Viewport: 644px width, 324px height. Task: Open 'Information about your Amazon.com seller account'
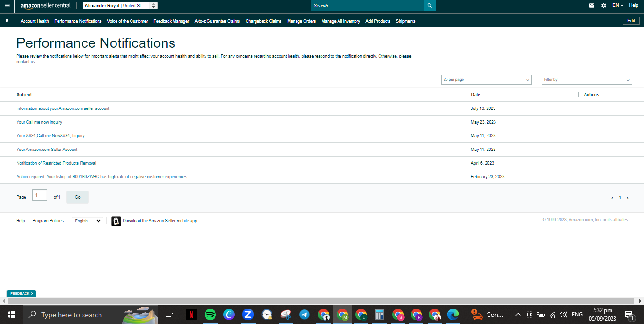pos(63,108)
